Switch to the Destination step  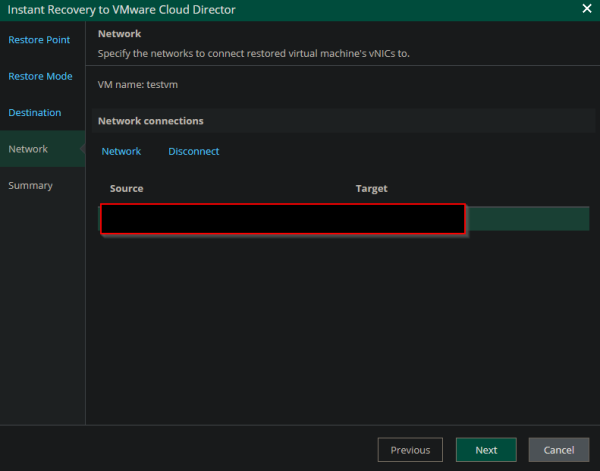35,112
